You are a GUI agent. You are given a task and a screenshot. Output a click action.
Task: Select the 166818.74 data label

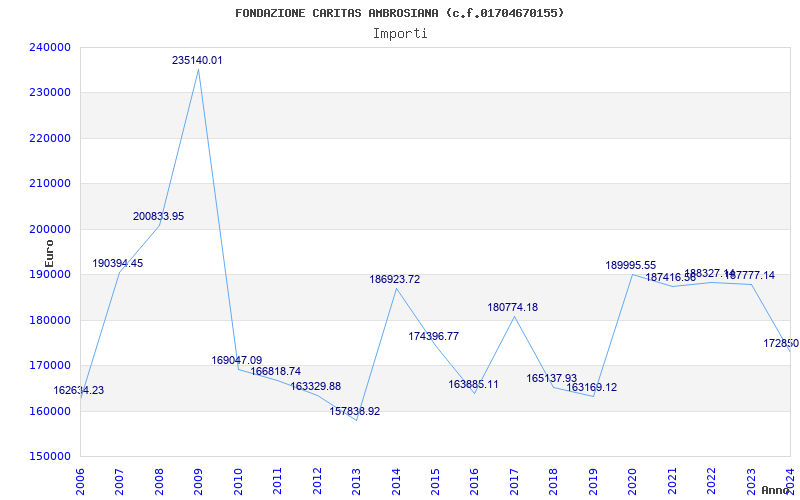pyautogui.click(x=276, y=371)
